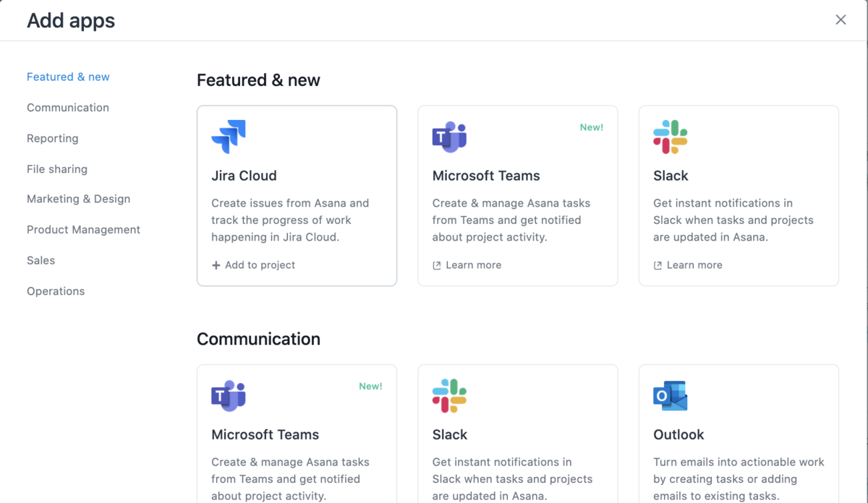The height and width of the screenshot is (503, 868).
Task: Click Microsoft Teams logo under Featured & new
Action: click(x=449, y=137)
